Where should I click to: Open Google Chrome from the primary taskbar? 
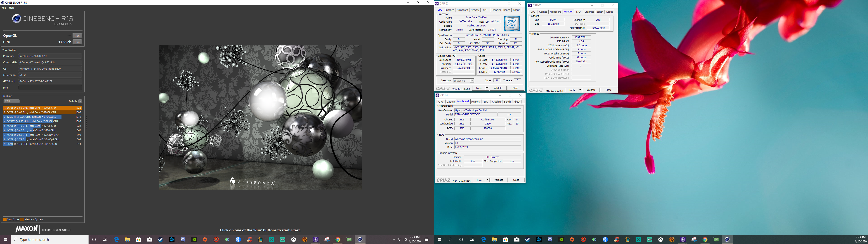(x=338, y=240)
